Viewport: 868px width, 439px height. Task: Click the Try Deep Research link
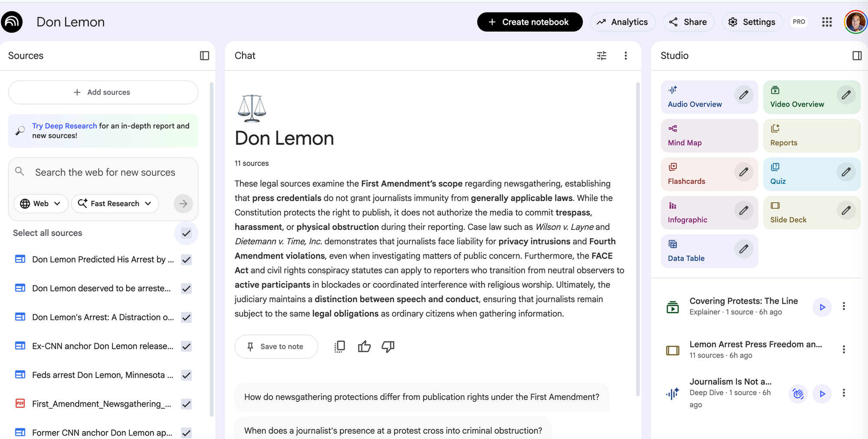pyautogui.click(x=64, y=126)
